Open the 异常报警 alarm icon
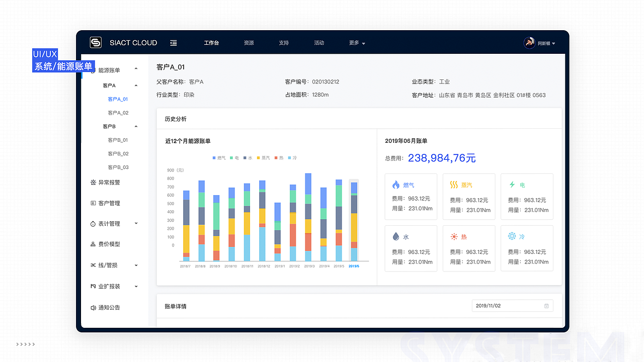Viewport: 644px width, 362px height. [93, 183]
